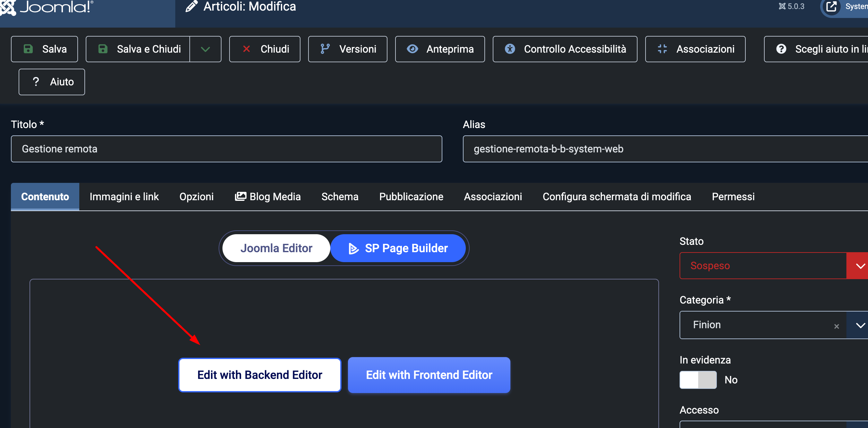868x428 pixels.
Task: Click the red X Chiudi icon
Action: click(x=246, y=49)
